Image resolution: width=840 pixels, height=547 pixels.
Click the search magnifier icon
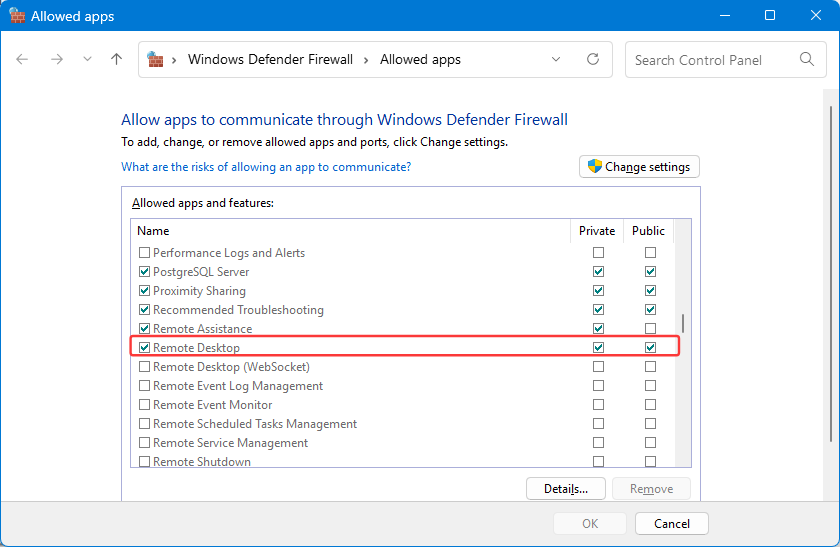click(x=807, y=60)
